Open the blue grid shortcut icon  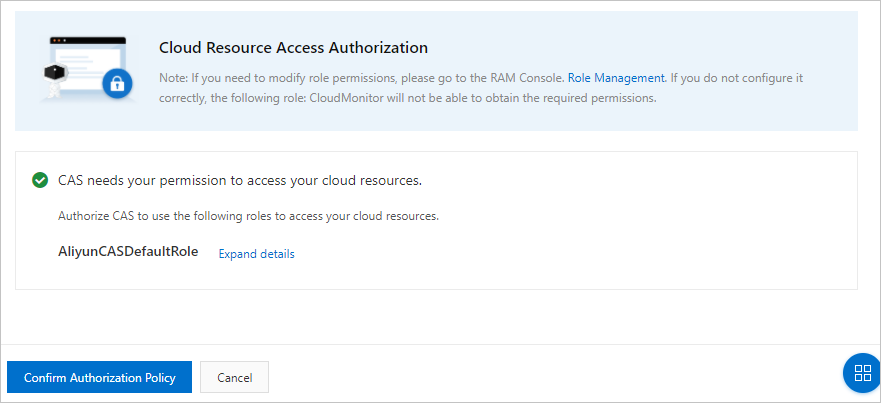point(862,373)
